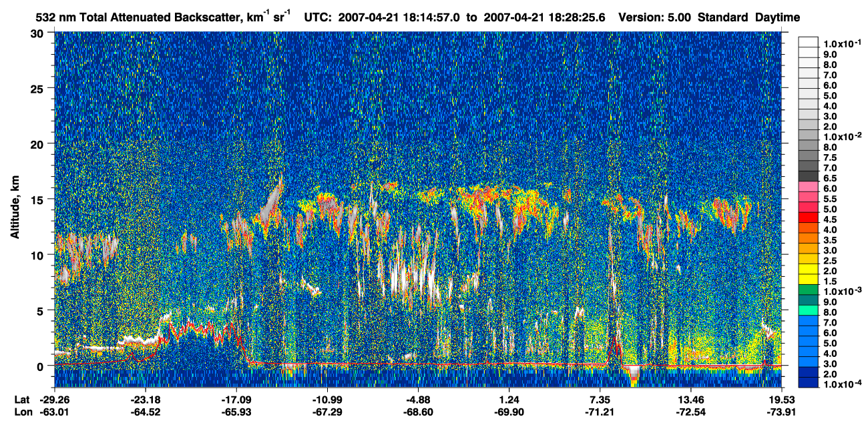Click the end time "2007-04-21 18:28:25.6"
The image size is (868, 445).
click(544, 17)
